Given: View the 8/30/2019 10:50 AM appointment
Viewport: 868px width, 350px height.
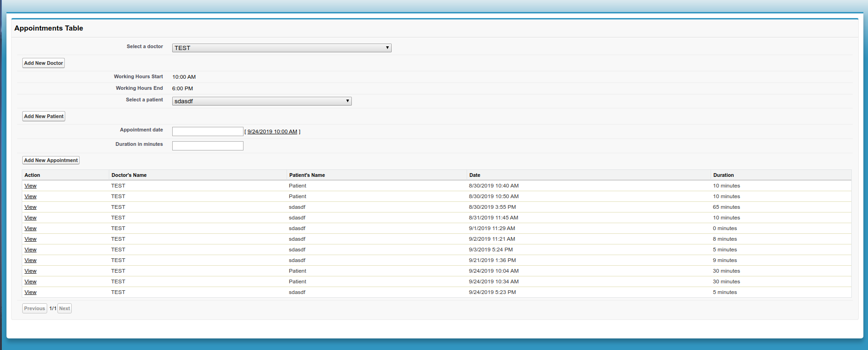Looking at the screenshot, I should point(31,196).
